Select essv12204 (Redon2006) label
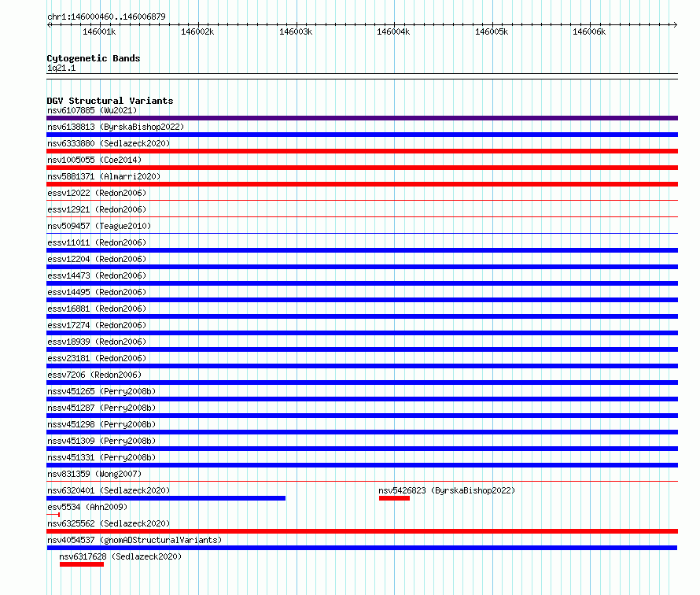Viewport: 700px width, 595px height. coord(97,259)
